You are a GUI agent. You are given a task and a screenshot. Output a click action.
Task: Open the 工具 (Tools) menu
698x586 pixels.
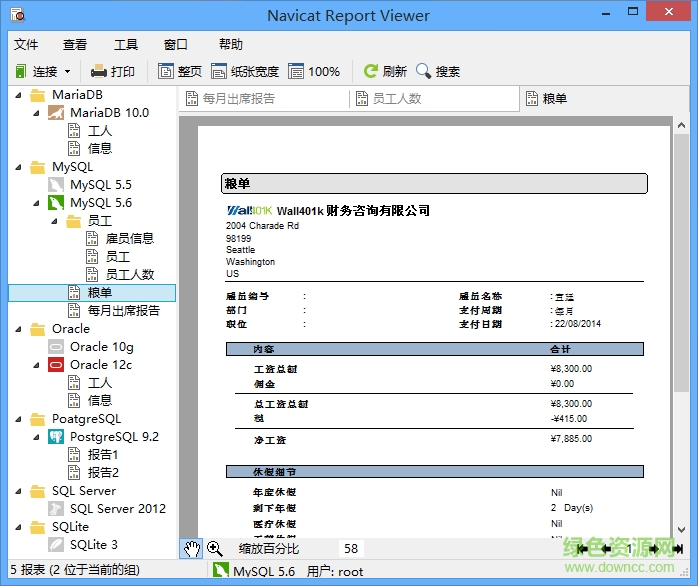click(126, 44)
